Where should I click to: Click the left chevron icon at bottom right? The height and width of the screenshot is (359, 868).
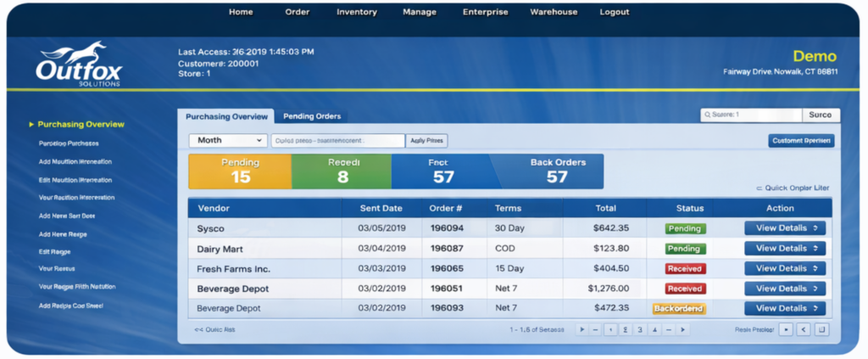click(804, 329)
